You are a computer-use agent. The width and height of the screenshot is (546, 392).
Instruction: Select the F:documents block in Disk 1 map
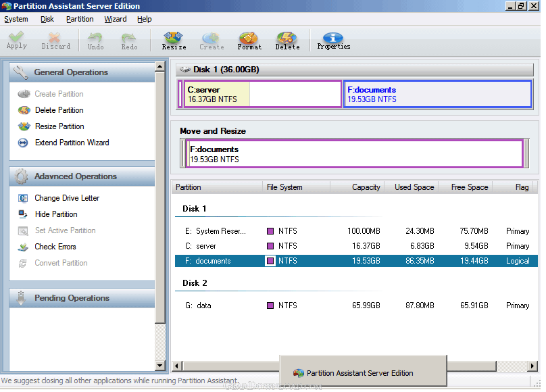pyautogui.click(x=438, y=94)
